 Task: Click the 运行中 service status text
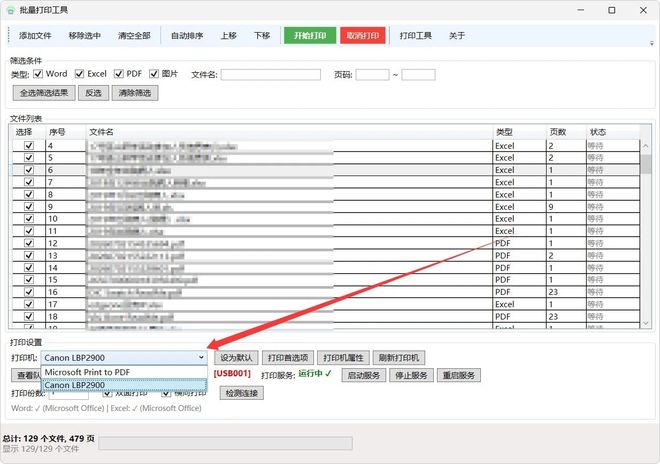315,373
